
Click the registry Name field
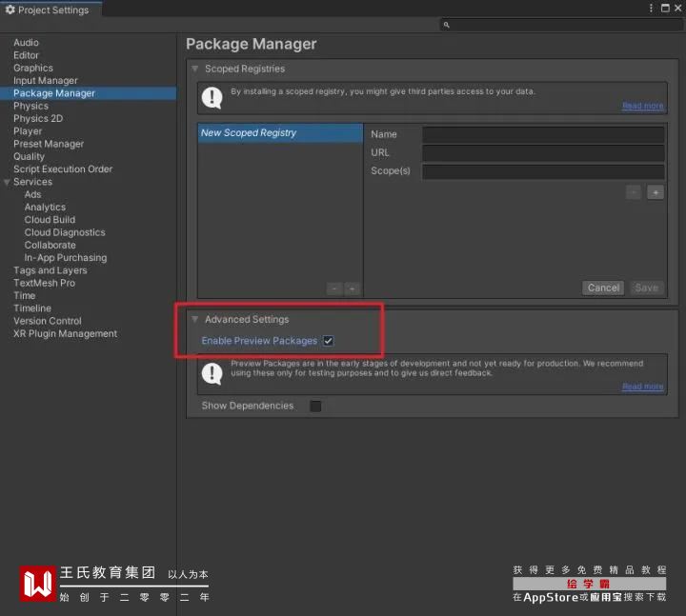tap(543, 134)
